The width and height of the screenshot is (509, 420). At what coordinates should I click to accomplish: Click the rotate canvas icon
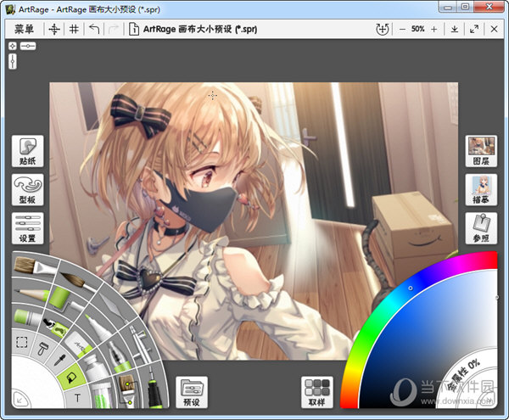point(383,29)
